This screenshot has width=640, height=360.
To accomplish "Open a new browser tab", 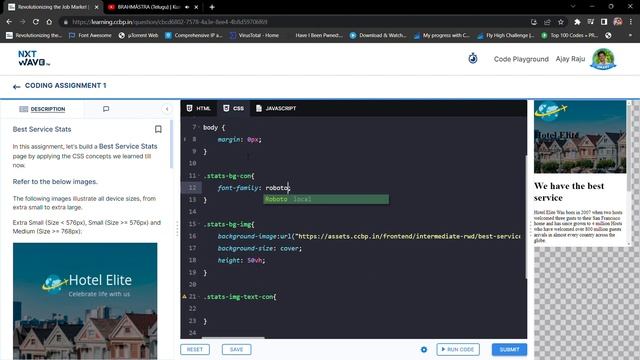I will [x=212, y=7].
